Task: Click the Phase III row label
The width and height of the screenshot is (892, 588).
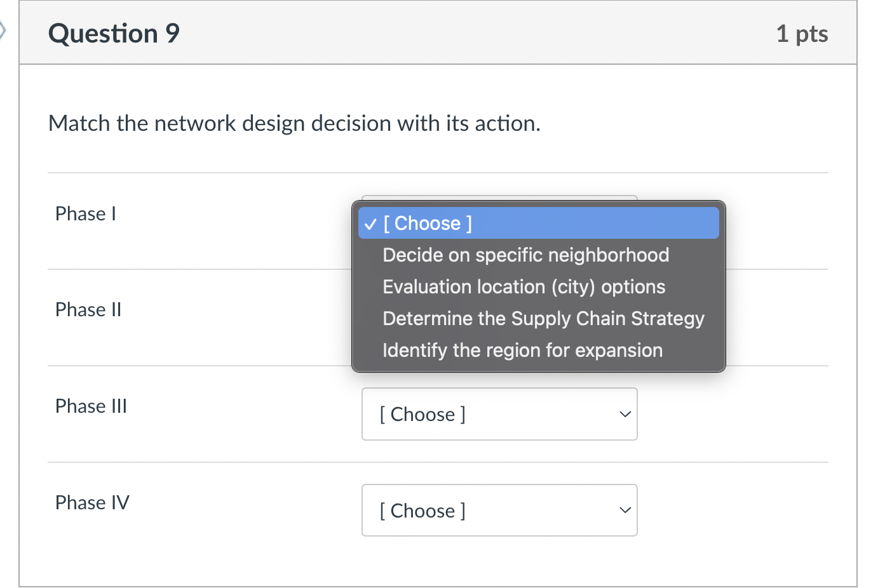Action: (91, 406)
